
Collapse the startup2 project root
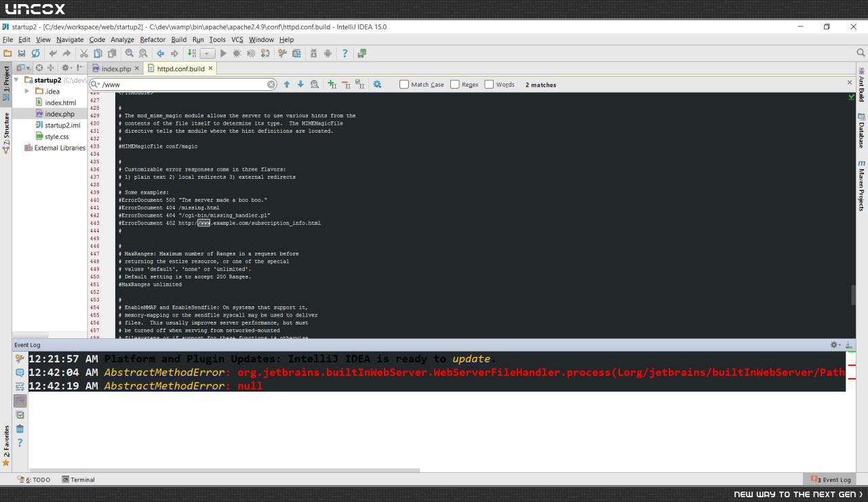[x=16, y=80]
